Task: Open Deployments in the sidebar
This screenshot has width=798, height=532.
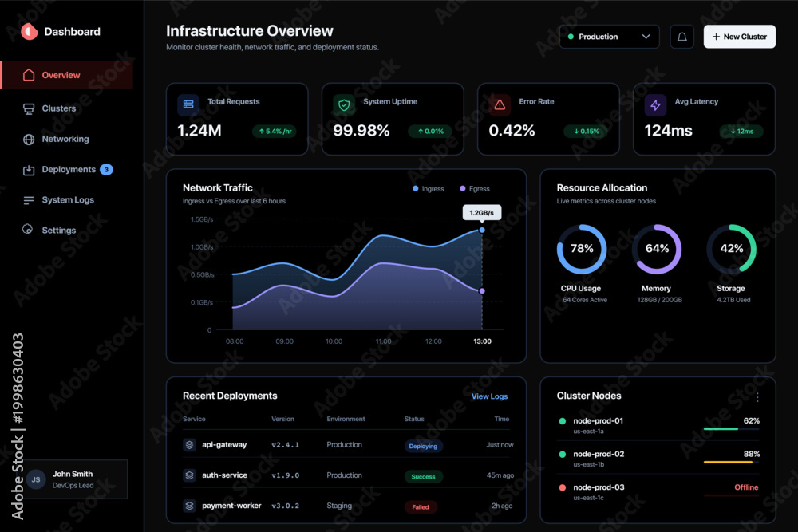Action: pos(67,169)
